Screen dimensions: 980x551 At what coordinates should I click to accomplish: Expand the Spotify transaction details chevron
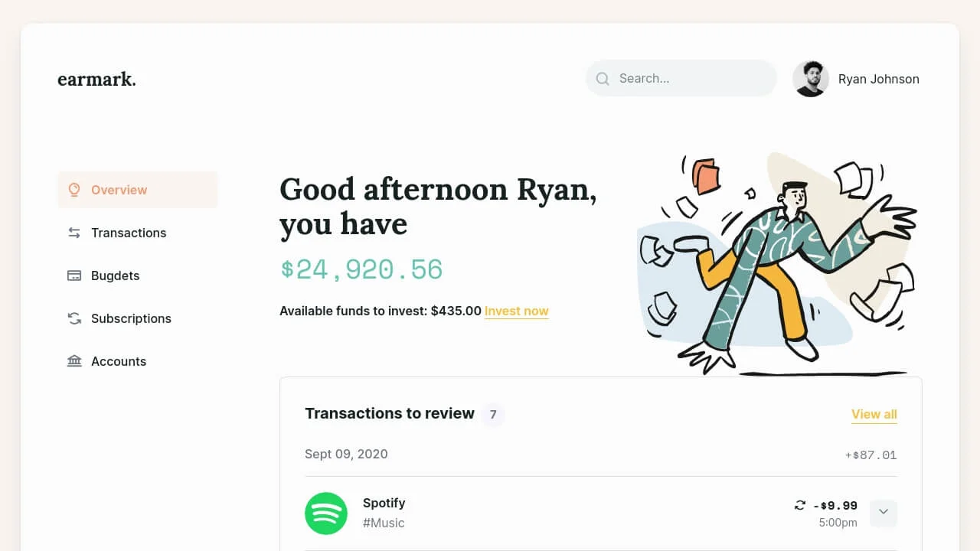884,513
